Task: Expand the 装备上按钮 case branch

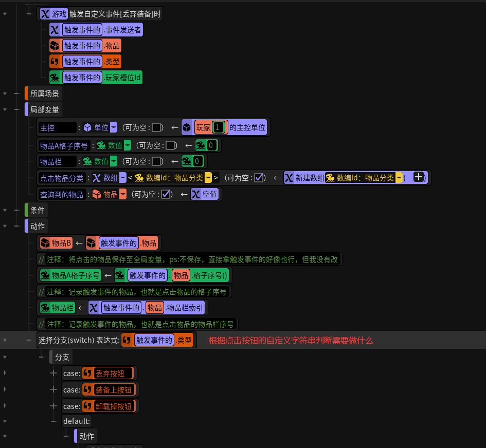Action: tap(53, 389)
